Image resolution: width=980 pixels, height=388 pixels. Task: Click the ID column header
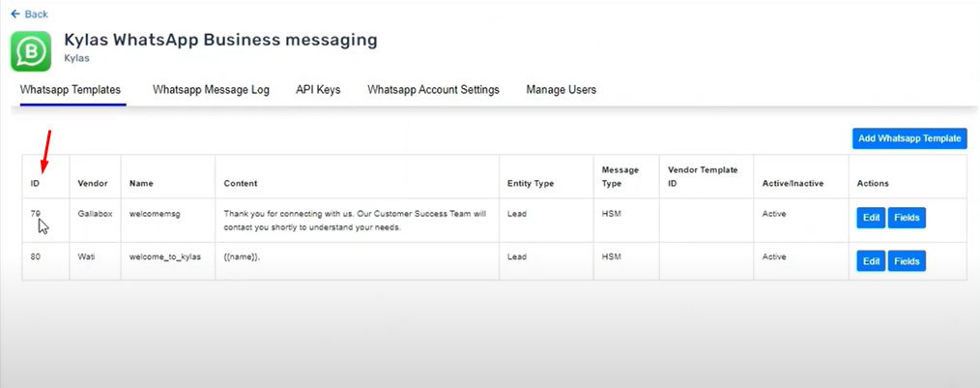[35, 184]
